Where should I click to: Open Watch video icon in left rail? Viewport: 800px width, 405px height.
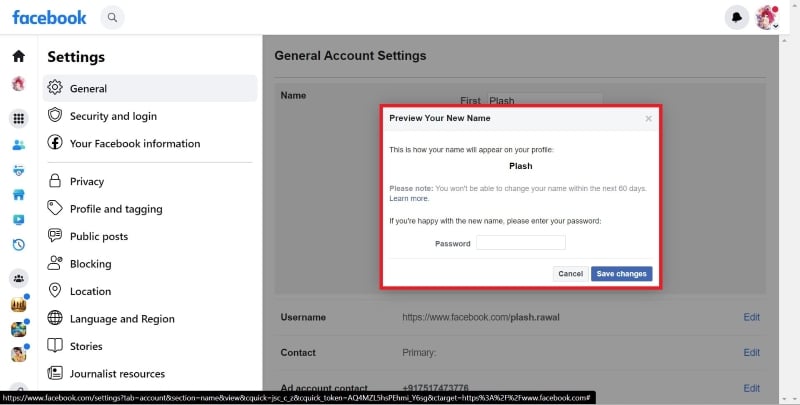(x=19, y=220)
